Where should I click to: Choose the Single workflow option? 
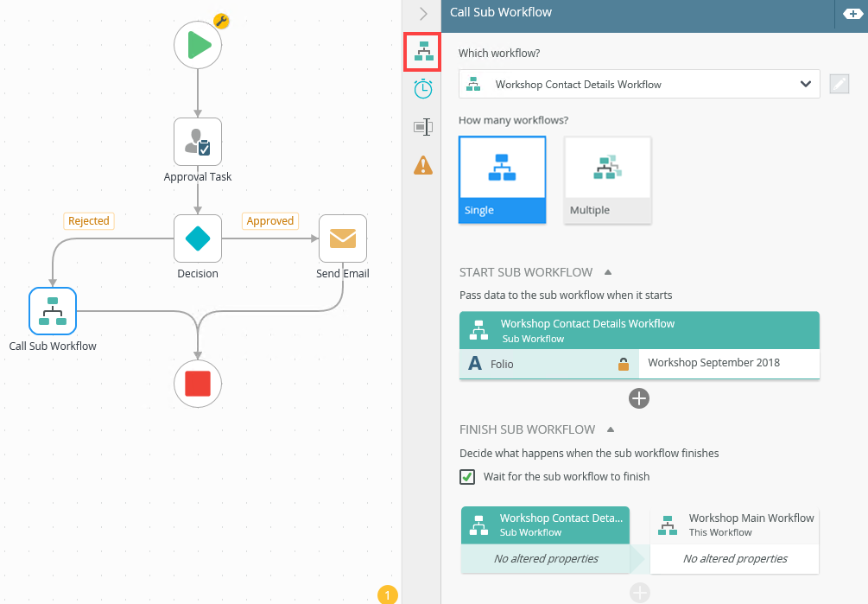point(502,180)
